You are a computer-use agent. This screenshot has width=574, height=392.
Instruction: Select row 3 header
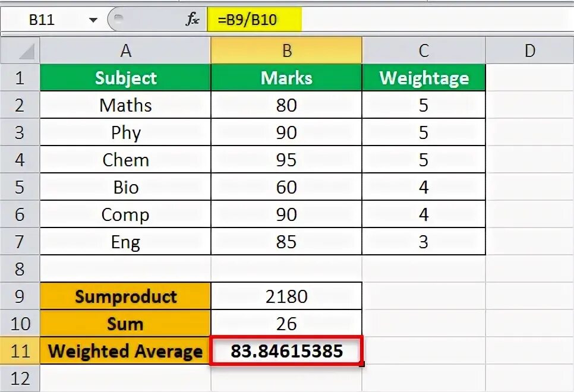20,132
